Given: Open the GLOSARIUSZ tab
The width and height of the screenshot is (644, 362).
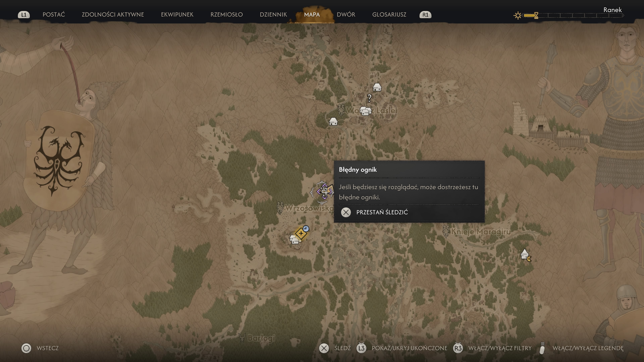Looking at the screenshot, I should pyautogui.click(x=389, y=14).
